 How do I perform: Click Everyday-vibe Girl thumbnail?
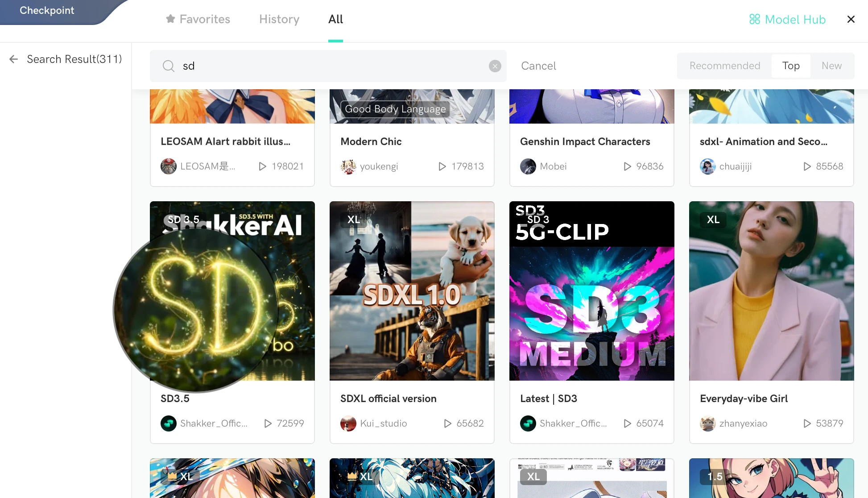tap(771, 290)
